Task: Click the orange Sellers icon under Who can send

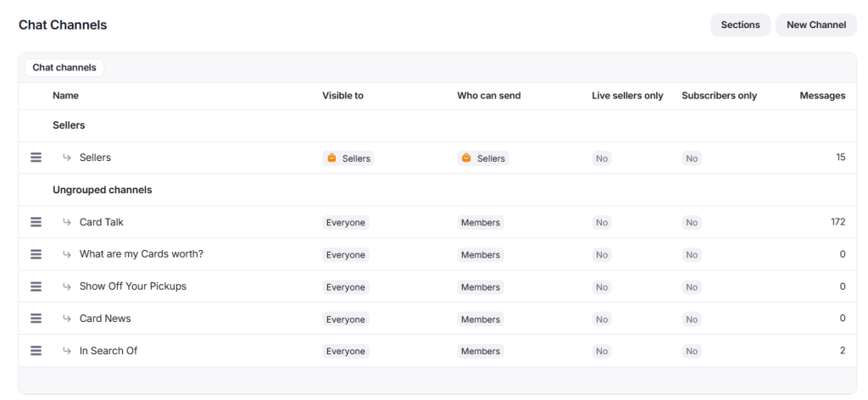Action: click(466, 158)
